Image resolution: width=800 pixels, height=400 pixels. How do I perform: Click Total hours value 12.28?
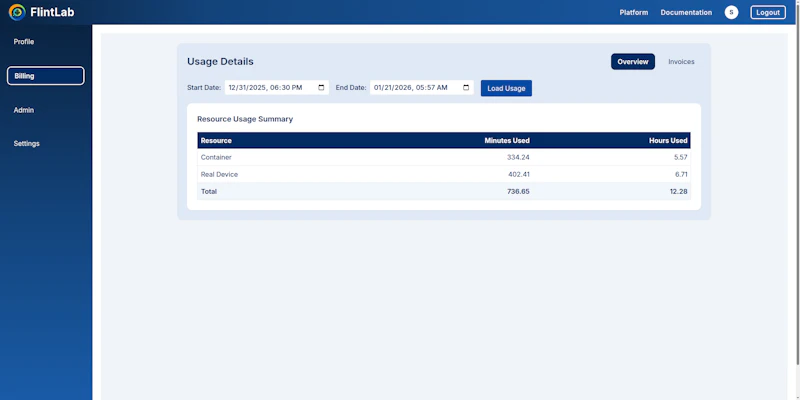679,191
